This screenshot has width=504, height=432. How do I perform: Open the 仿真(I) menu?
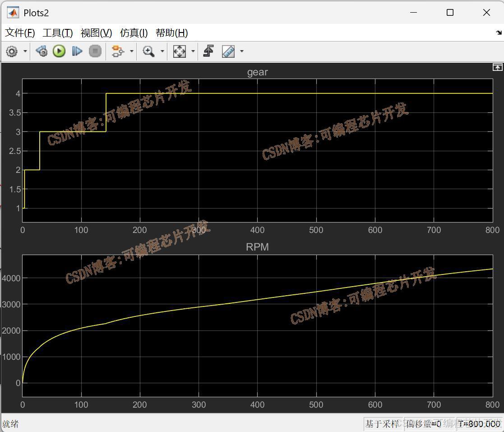tap(134, 33)
